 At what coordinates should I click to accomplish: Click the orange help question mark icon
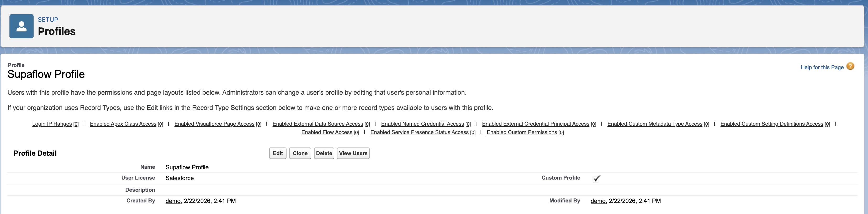click(x=850, y=67)
